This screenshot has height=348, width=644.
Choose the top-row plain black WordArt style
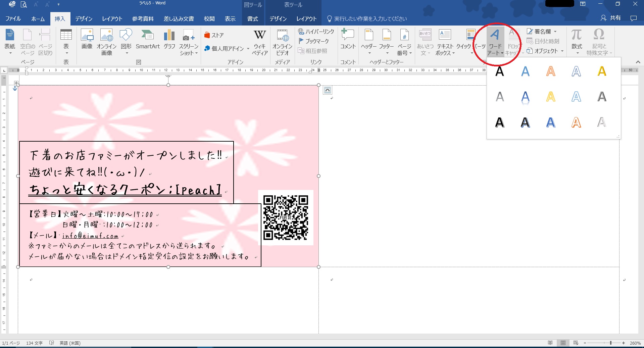(x=500, y=71)
